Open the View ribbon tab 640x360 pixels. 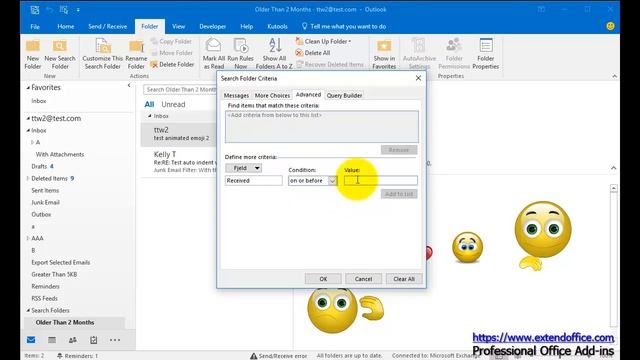(178, 27)
